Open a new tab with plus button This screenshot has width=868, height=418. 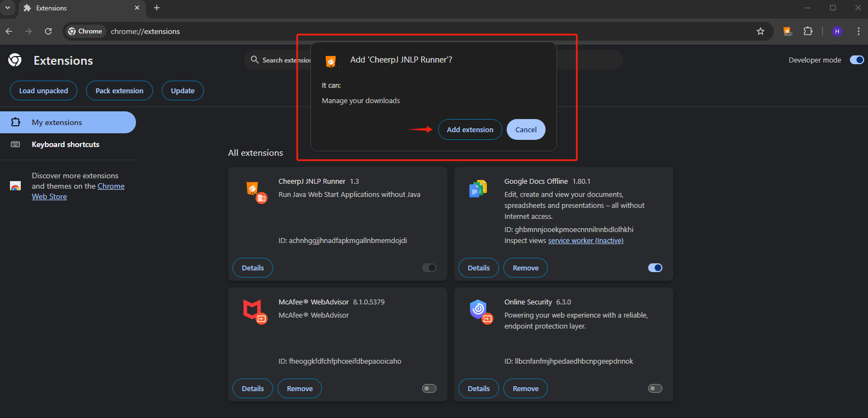[x=157, y=8]
